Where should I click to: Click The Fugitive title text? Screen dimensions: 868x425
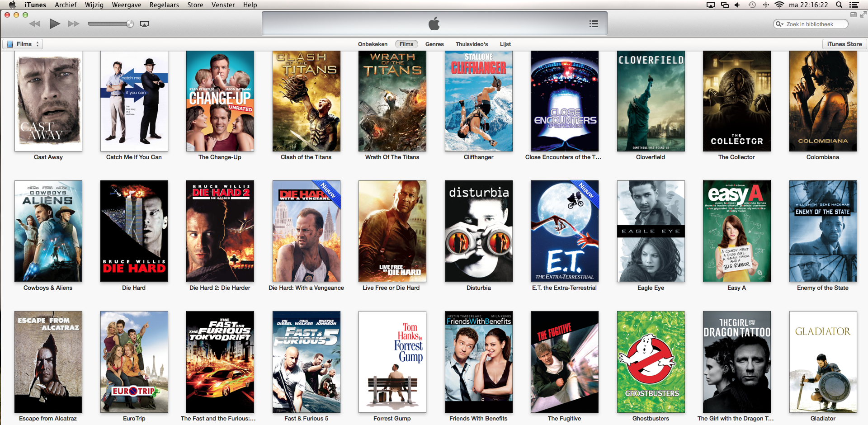pyautogui.click(x=564, y=418)
